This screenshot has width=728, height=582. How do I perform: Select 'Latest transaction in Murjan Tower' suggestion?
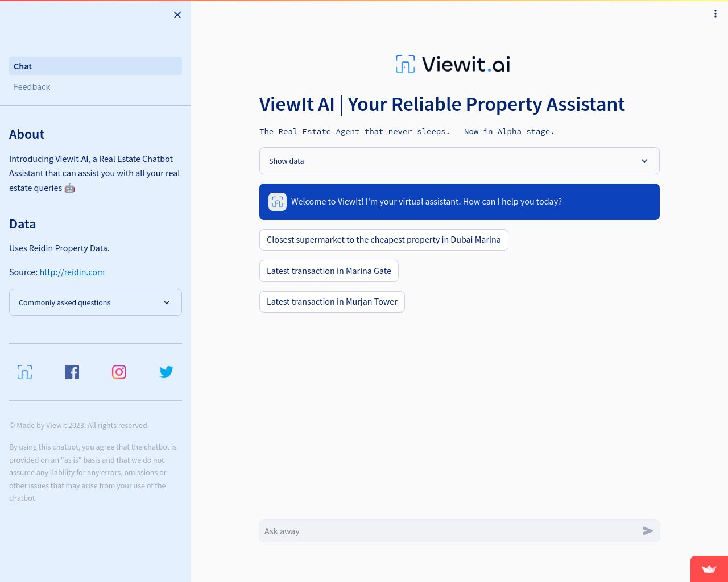332,301
